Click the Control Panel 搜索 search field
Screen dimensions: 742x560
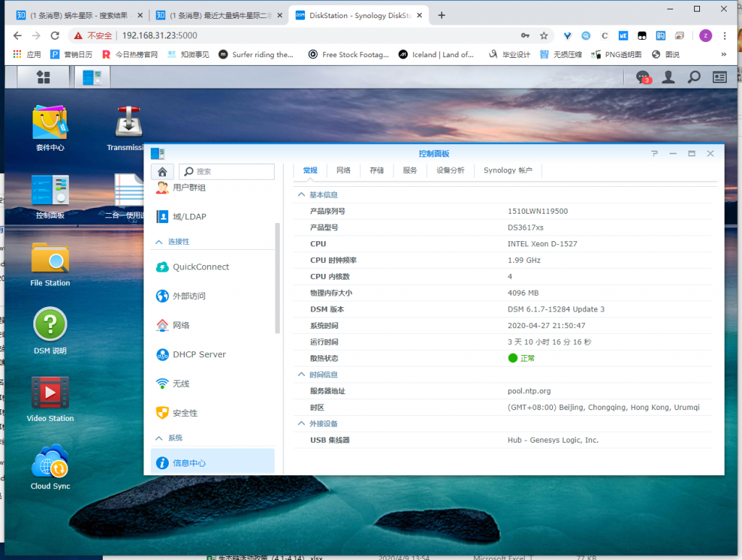click(227, 171)
